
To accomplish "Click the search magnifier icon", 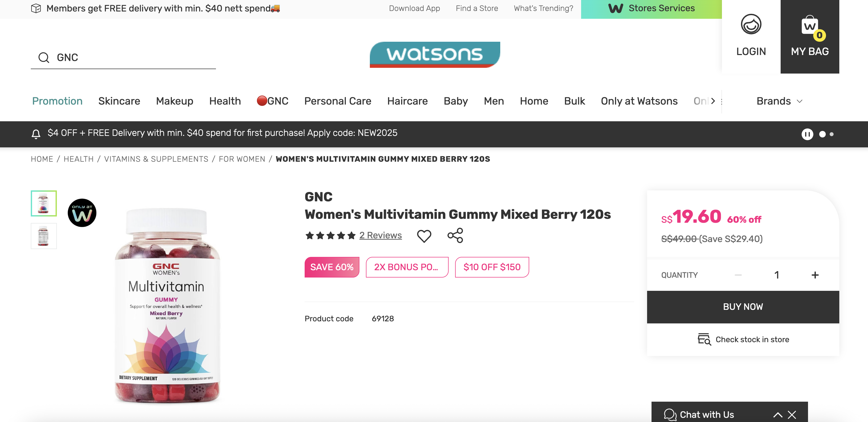I will coord(44,58).
